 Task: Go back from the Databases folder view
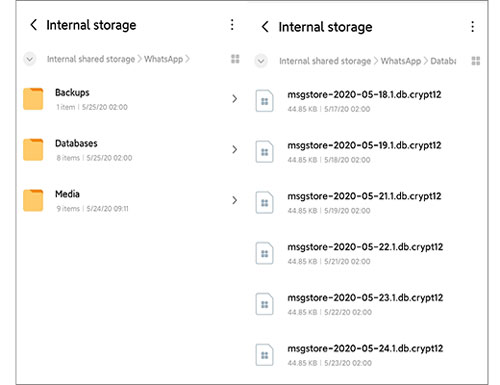[x=265, y=27]
